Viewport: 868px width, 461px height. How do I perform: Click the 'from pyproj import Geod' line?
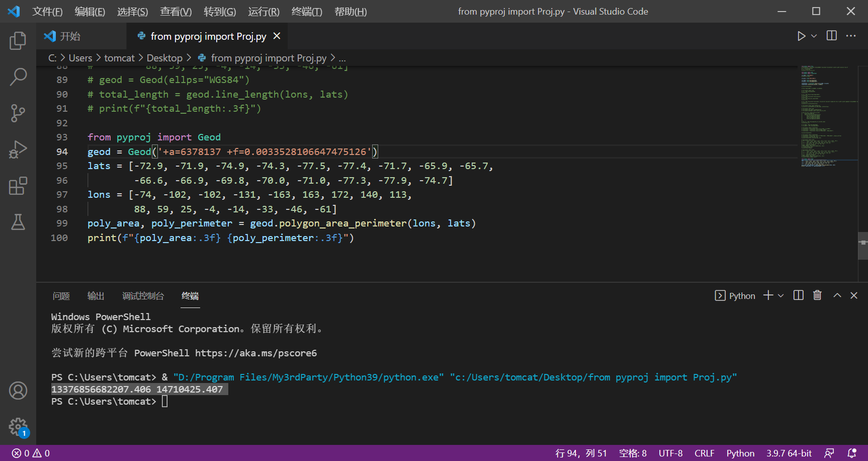154,137
